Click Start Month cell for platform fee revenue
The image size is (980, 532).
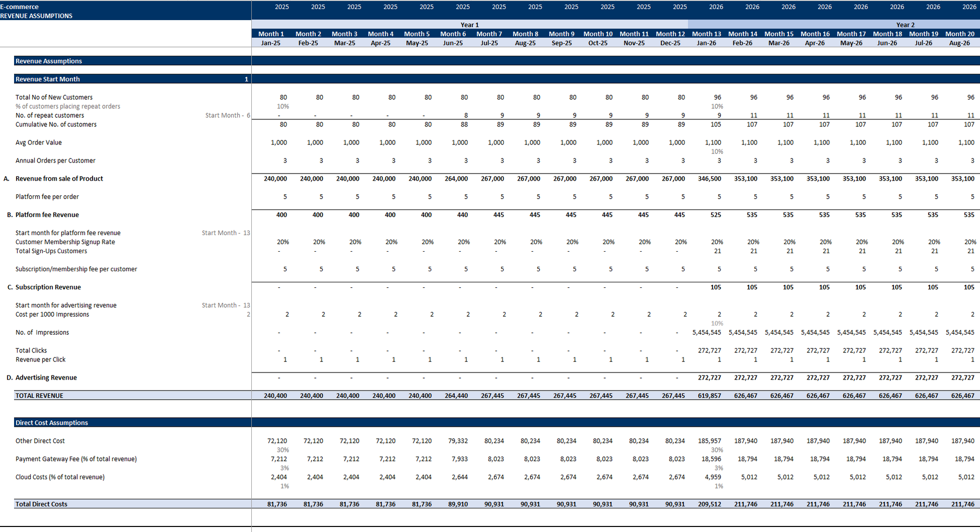(226, 233)
